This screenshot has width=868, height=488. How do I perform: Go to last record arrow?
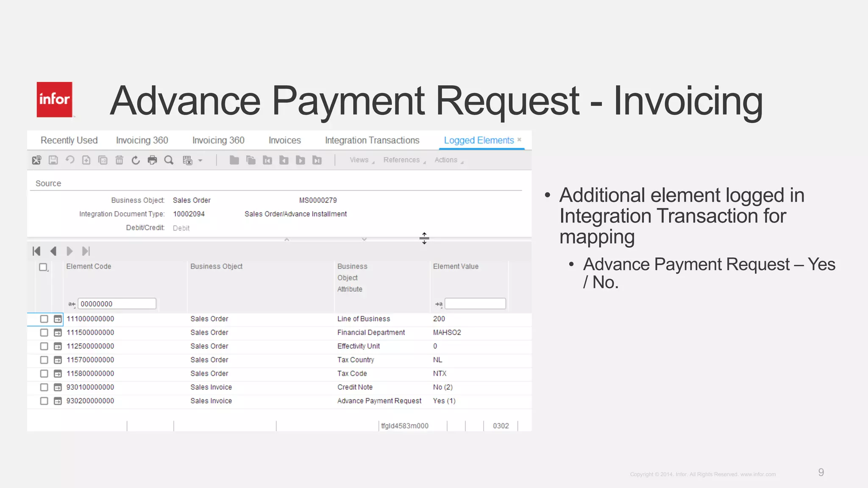click(86, 251)
